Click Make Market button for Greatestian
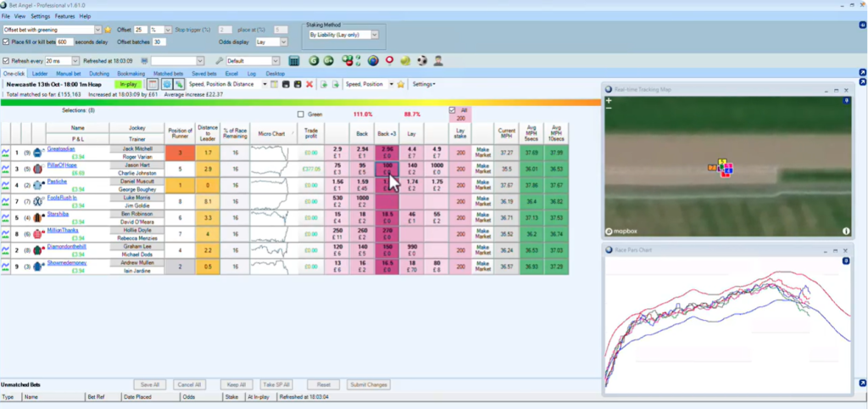This screenshot has height=409, width=868. click(x=482, y=153)
